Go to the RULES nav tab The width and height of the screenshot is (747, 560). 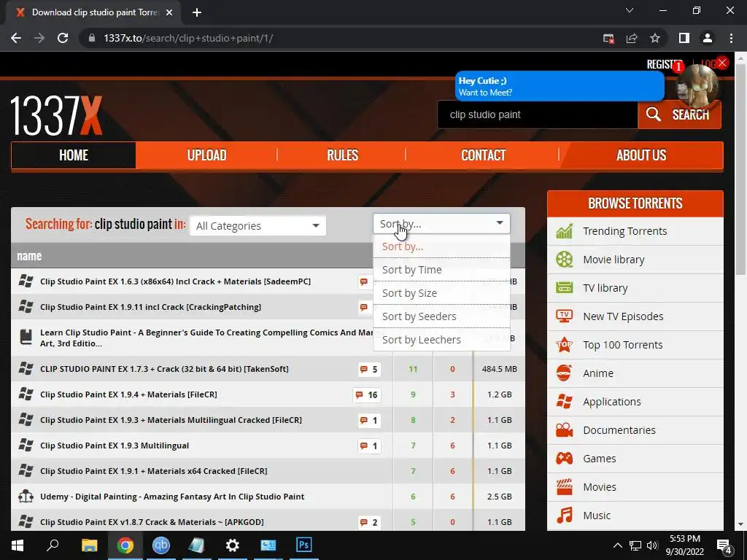point(342,155)
